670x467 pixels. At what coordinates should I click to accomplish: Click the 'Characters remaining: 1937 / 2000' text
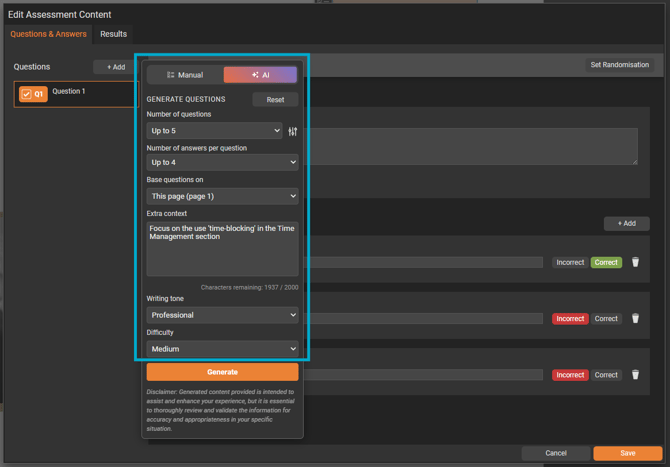click(250, 288)
